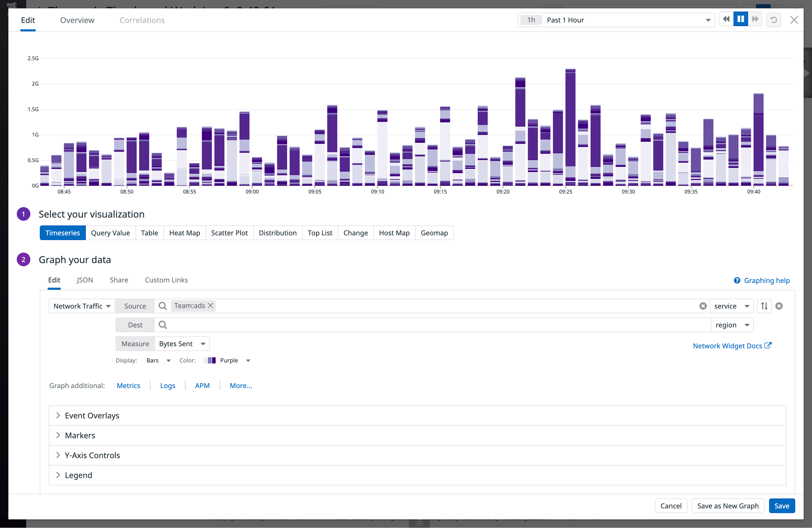This screenshot has height=528, width=812.
Task: Select the Geomap visualization type
Action: 435,232
